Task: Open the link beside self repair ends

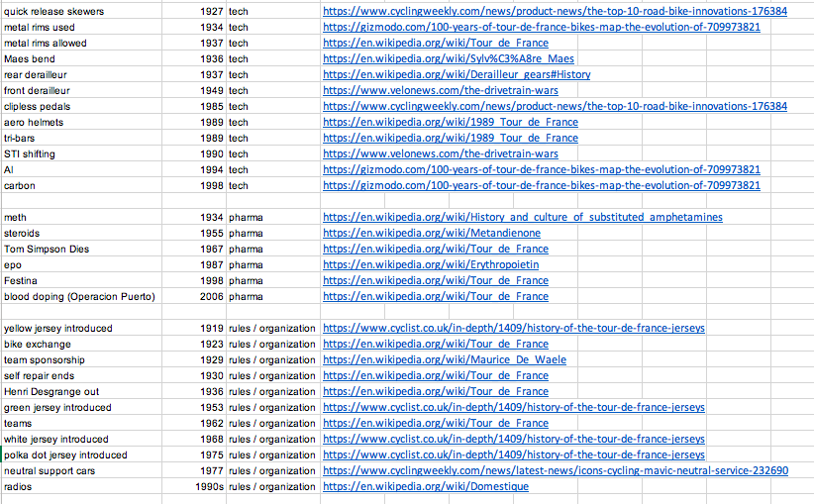Action: click(436, 375)
